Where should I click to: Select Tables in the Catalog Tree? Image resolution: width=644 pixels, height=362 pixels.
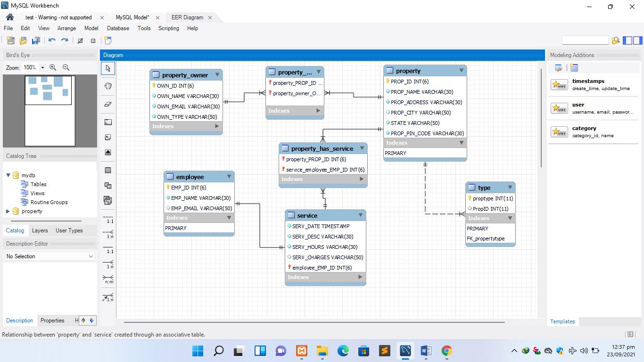38,184
